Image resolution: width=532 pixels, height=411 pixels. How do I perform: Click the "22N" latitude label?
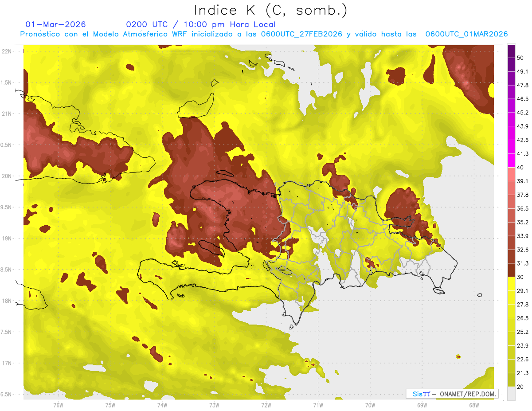pyautogui.click(x=7, y=51)
